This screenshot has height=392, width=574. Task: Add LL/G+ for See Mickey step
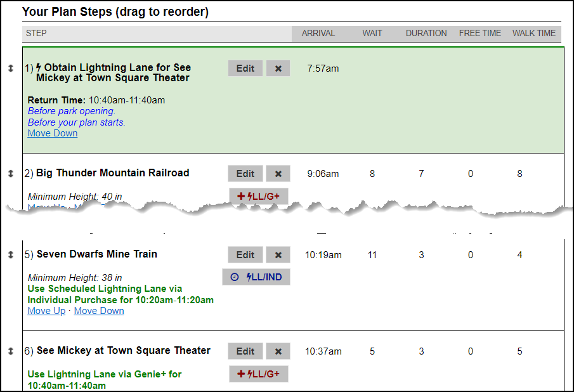(258, 374)
